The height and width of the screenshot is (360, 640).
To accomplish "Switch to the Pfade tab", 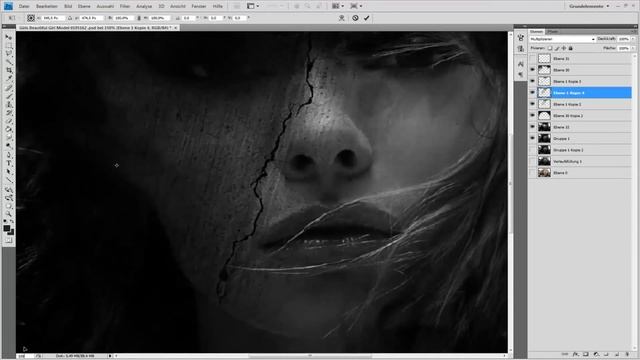I will (553, 31).
